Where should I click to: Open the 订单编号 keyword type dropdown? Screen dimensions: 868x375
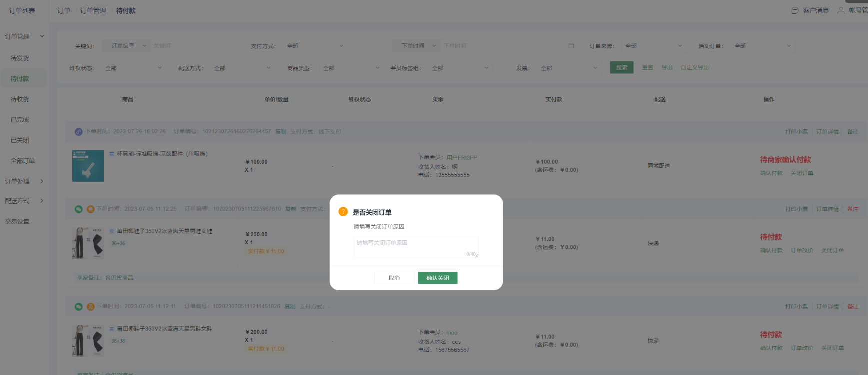pyautogui.click(x=126, y=46)
